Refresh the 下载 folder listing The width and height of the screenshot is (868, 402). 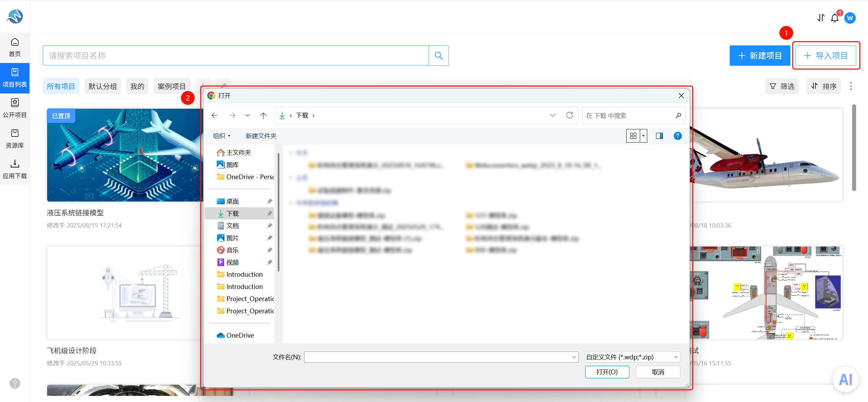(x=570, y=115)
